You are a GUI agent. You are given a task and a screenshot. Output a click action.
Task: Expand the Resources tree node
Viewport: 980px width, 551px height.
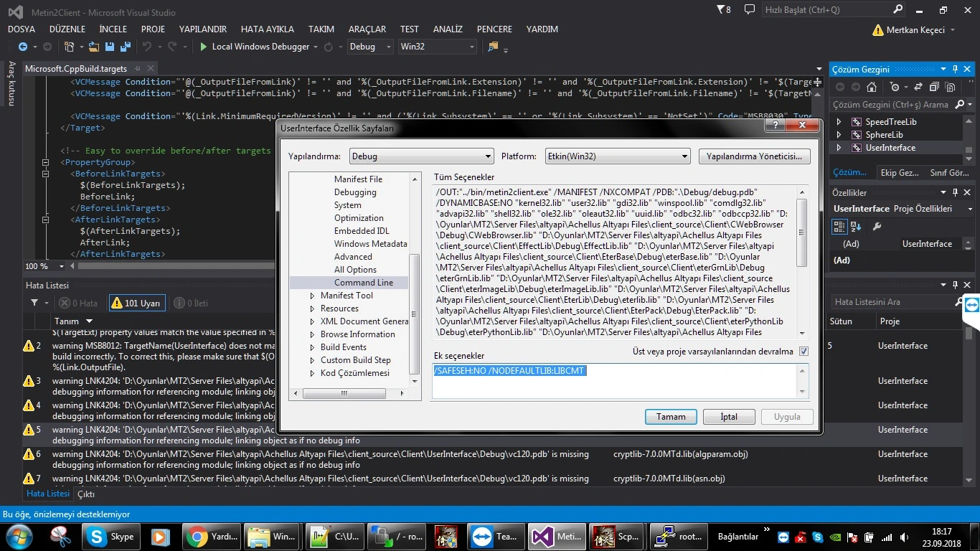312,309
